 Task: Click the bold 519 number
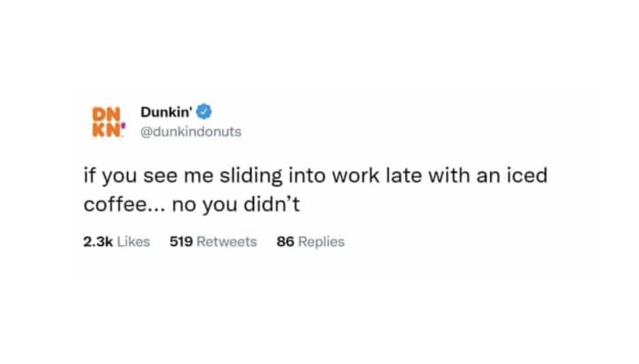coord(181,242)
